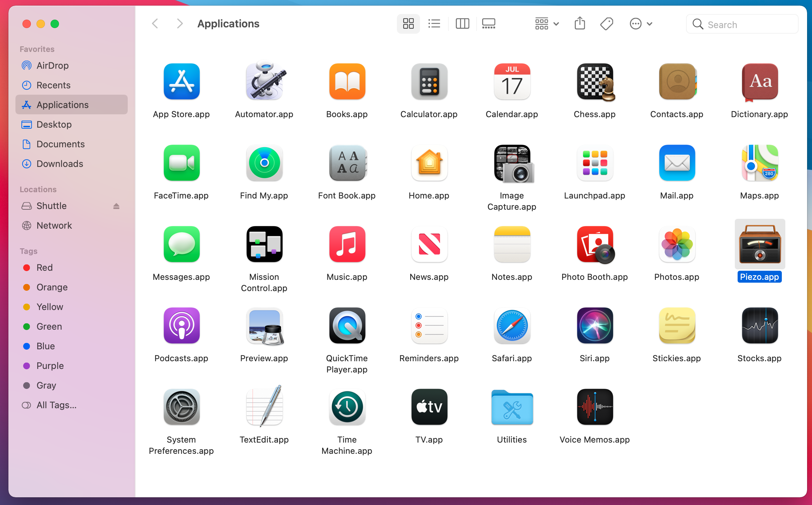Select the Piezo.app radio icon

tap(760, 244)
